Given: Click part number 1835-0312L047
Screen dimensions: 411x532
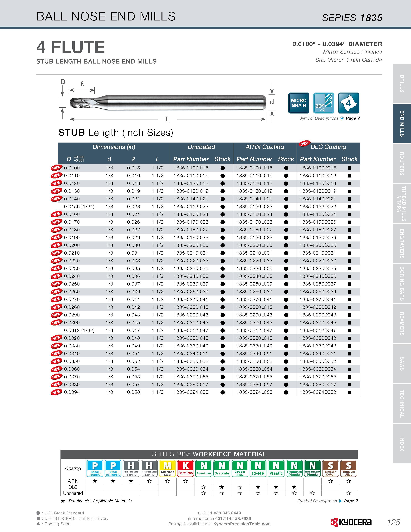Looking at the screenshot, I should pos(254,330).
